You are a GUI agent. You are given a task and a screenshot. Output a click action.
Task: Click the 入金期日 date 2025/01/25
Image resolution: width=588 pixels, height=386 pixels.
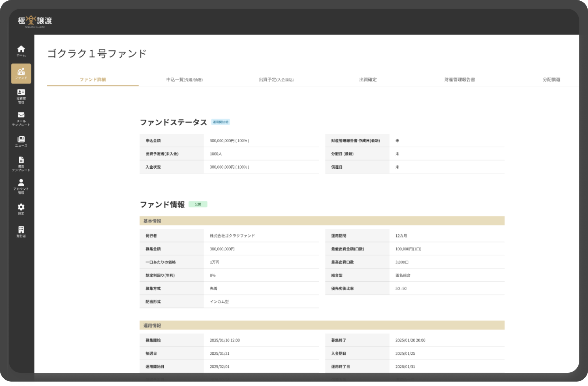pyautogui.click(x=405, y=354)
